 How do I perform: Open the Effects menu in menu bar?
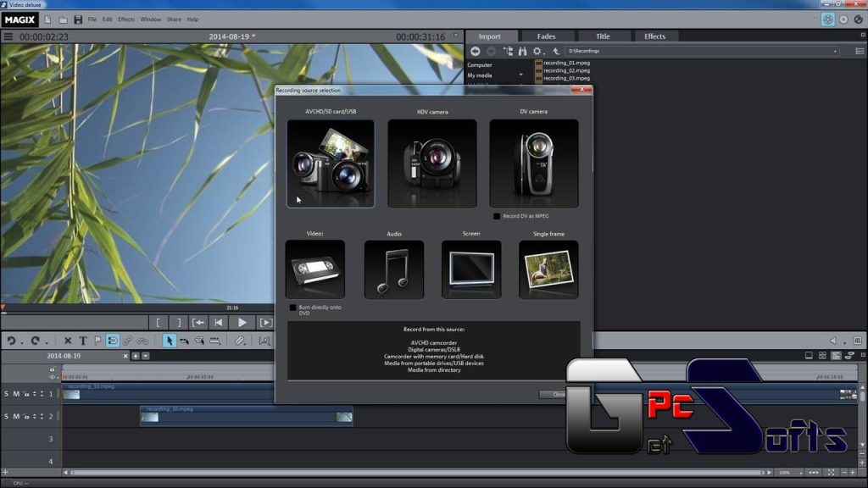tap(126, 19)
